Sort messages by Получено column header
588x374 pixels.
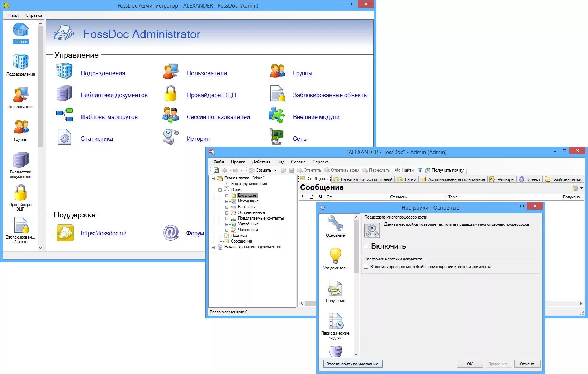point(571,197)
